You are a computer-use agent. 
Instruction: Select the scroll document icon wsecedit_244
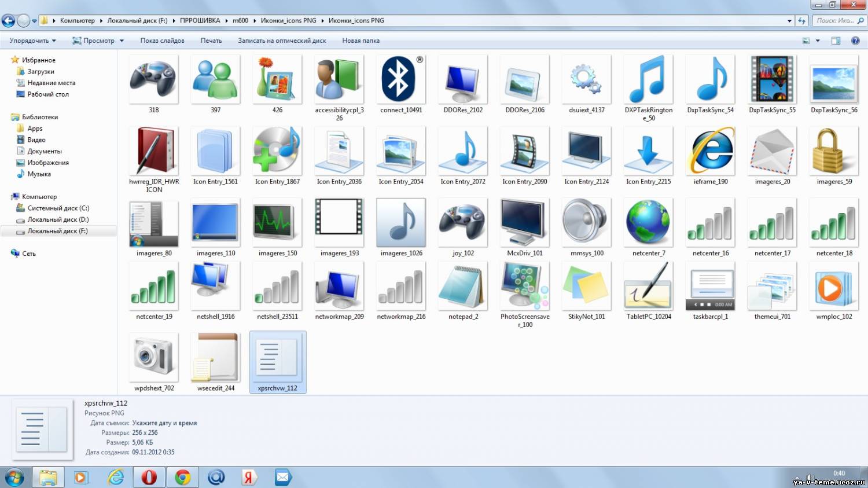click(215, 358)
